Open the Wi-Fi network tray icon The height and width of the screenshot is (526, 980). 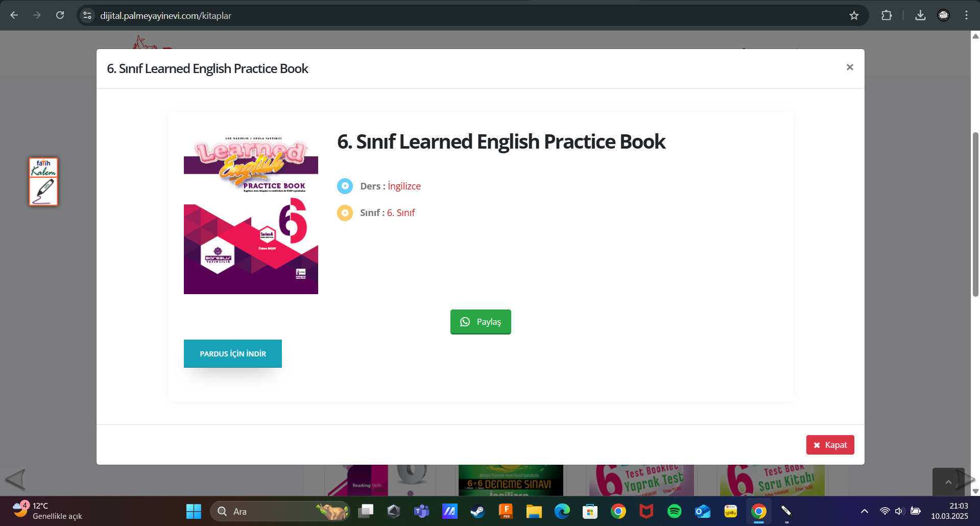(x=885, y=511)
